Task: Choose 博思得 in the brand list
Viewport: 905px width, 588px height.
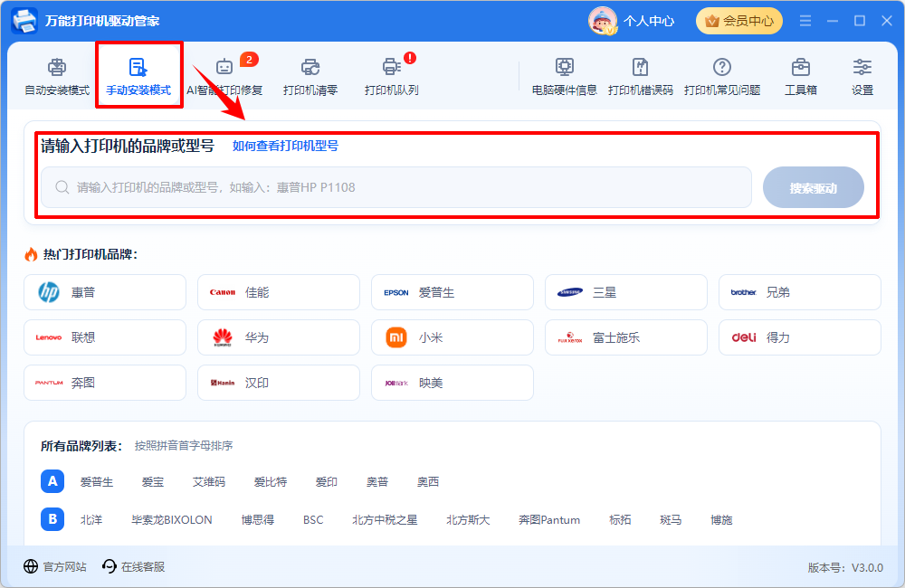Action: point(257,520)
